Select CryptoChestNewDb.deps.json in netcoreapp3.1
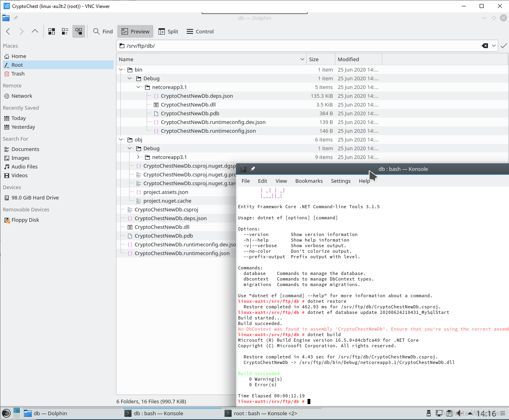Screen dimensions: 509x420 [x=197, y=96]
